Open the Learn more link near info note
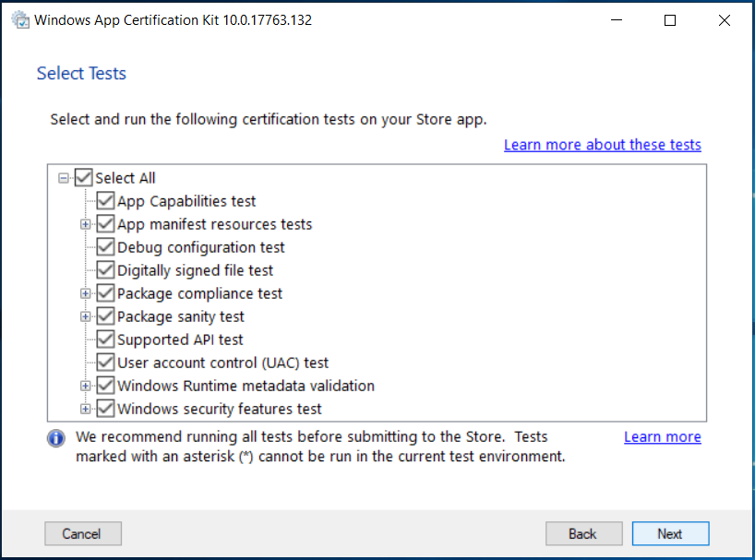Image resolution: width=755 pixels, height=560 pixels. click(663, 437)
